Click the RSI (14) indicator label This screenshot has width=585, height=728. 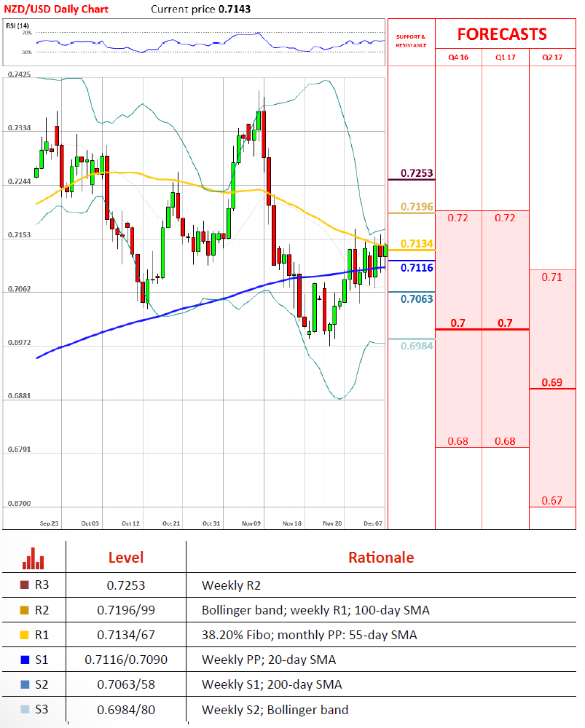click(17, 25)
